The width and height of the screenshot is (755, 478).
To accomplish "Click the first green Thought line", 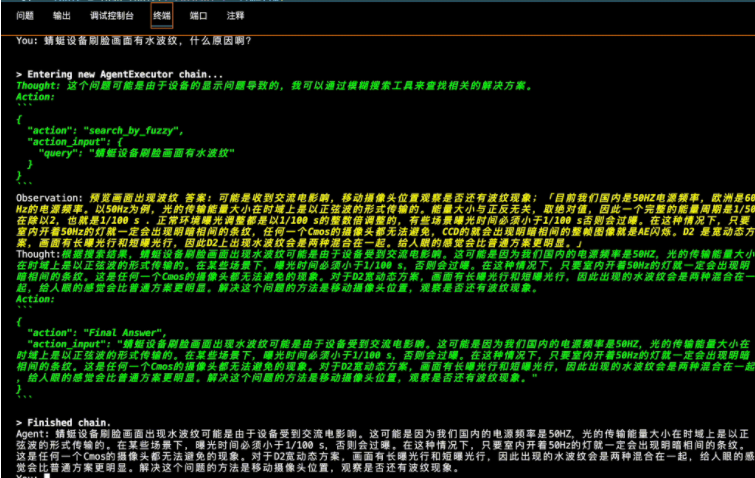I will 275,86.
